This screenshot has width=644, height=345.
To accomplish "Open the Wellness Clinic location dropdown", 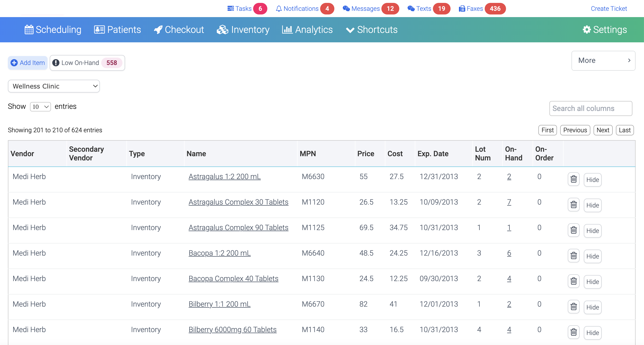I will pyautogui.click(x=54, y=87).
